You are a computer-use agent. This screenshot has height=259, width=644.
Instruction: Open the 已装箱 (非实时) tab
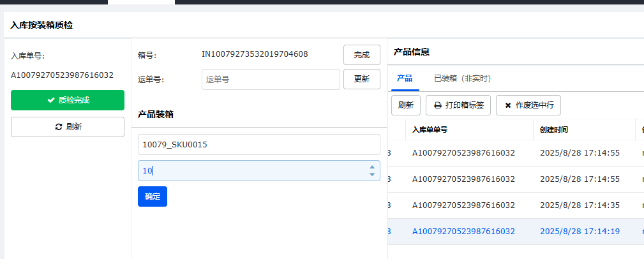tap(462, 78)
